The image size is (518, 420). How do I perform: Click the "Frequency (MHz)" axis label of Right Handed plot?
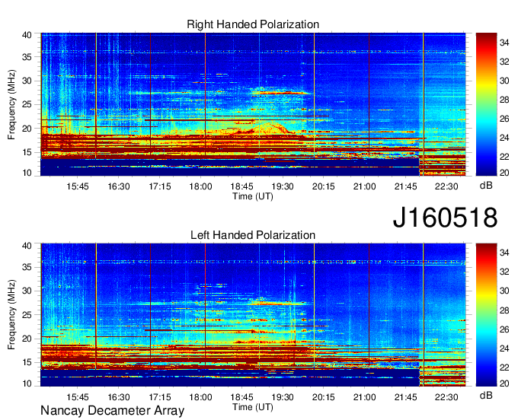click(x=11, y=104)
